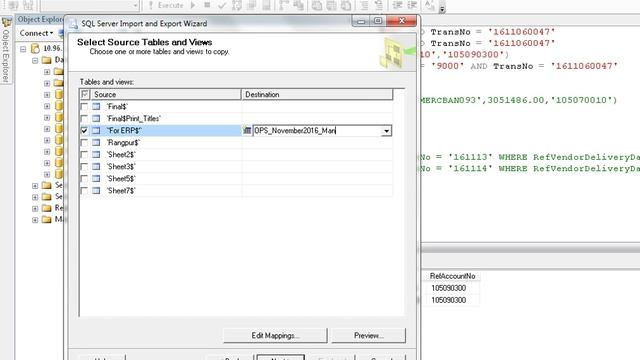Click the Execute query toolbar button
Viewport: 640px width, 360px height.
pos(165,5)
